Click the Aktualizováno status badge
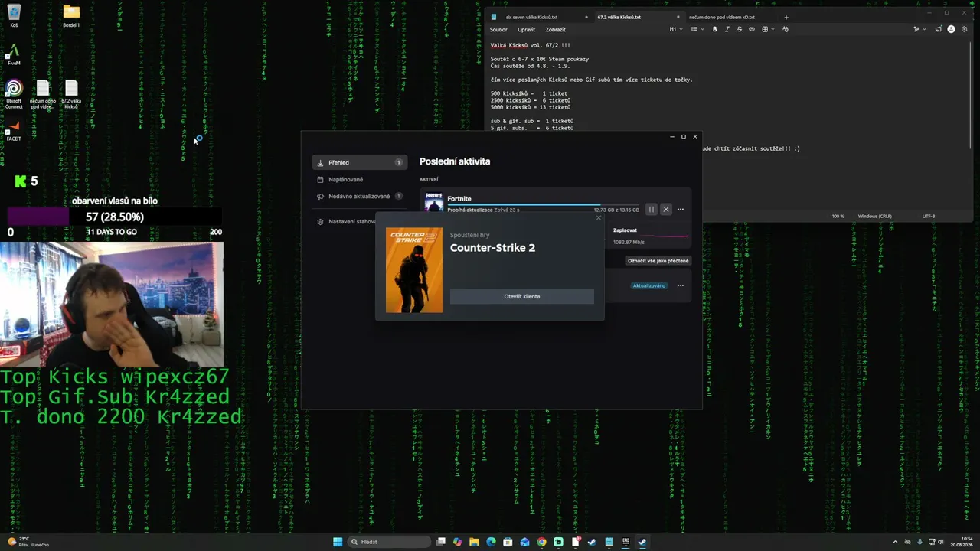 pos(649,285)
